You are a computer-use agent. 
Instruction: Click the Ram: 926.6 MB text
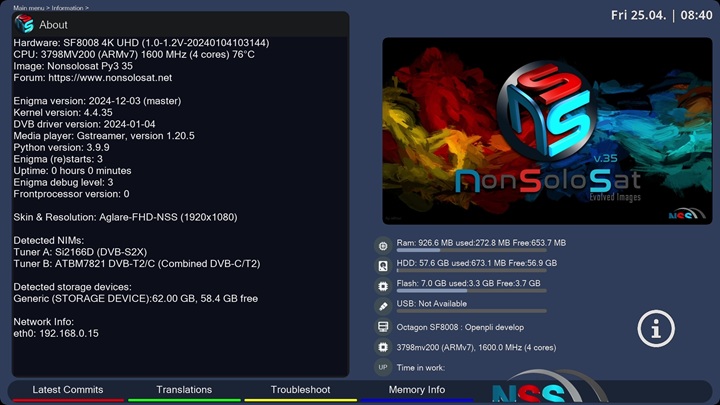coord(481,242)
